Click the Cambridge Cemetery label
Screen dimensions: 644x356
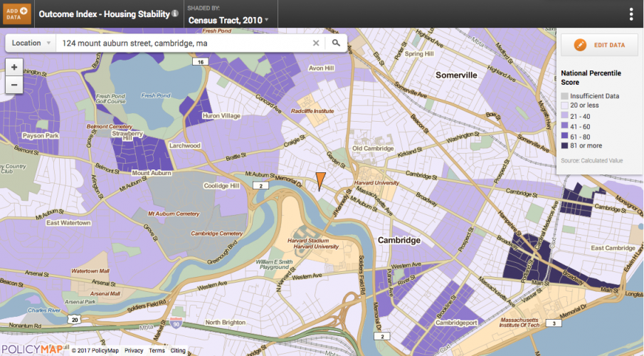pos(217,234)
